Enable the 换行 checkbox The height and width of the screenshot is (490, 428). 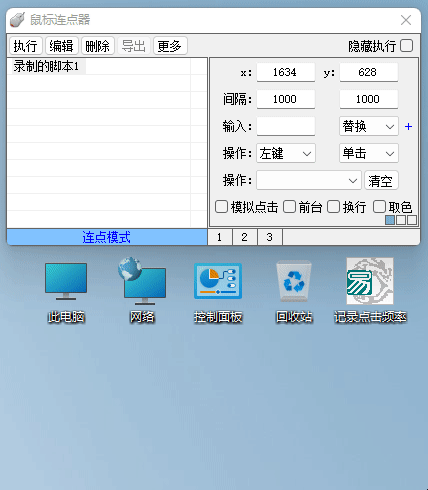333,207
